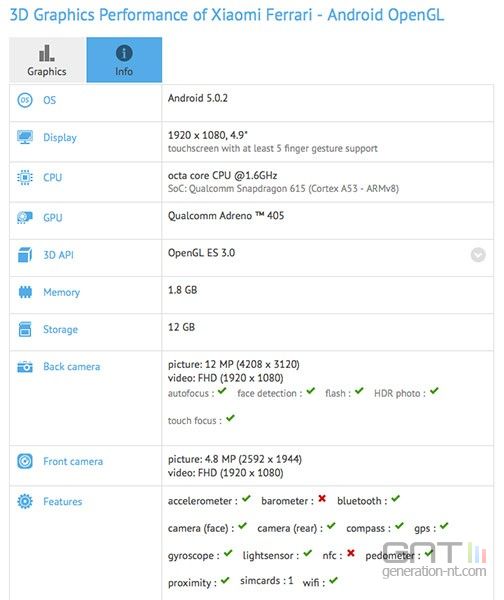Click the Back camera icon
The height and width of the screenshot is (600, 504).
point(25,367)
